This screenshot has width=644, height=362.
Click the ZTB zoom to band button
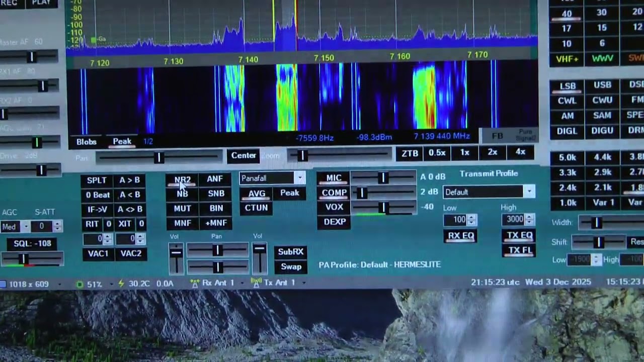[x=410, y=153]
